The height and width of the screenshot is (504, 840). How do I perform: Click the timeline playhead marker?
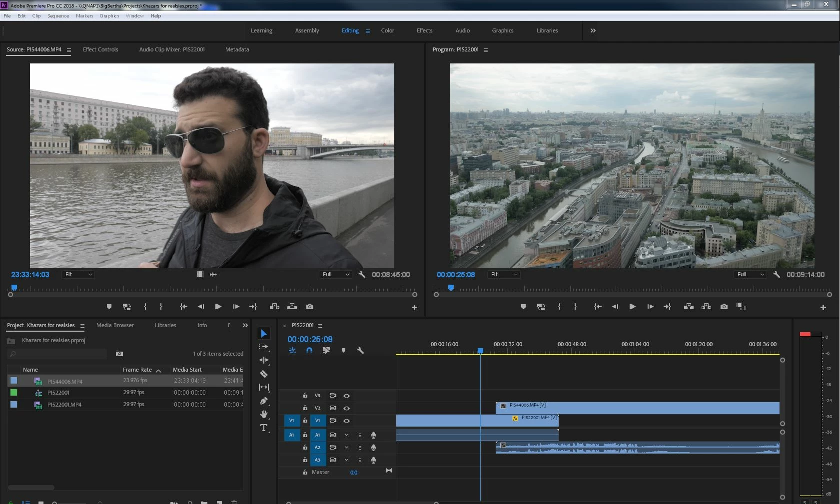pos(480,351)
